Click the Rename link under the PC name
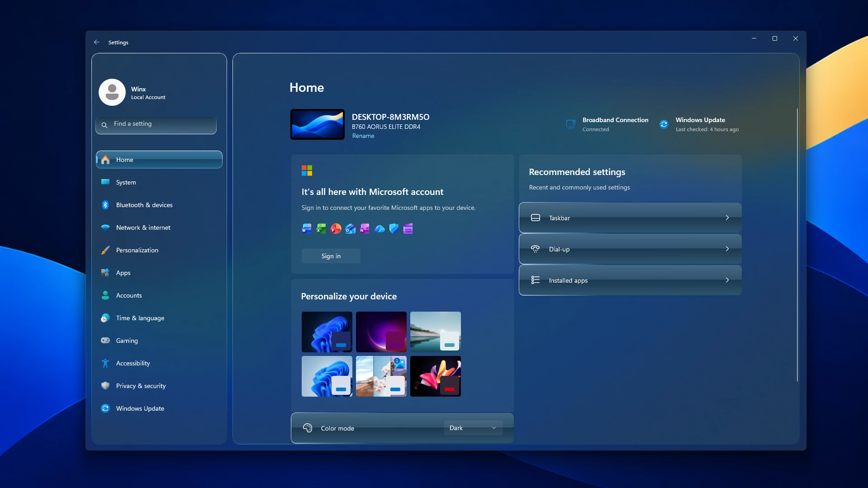 pos(363,136)
